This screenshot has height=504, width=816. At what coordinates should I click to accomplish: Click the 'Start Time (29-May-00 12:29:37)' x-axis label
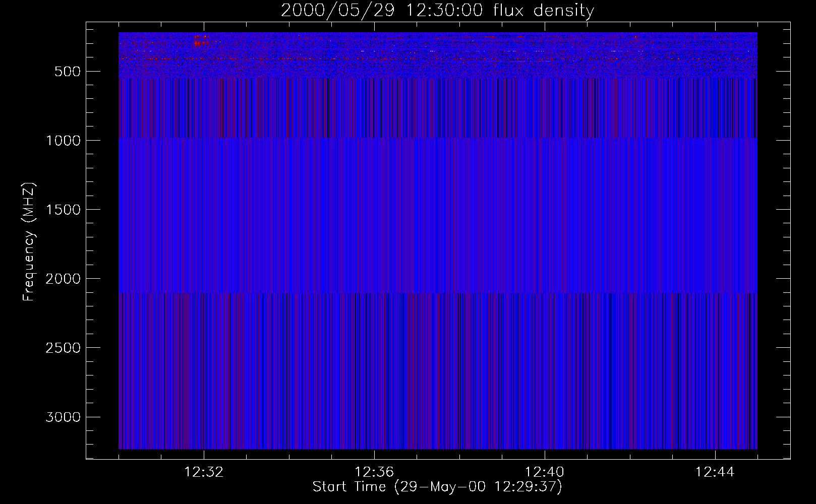click(x=437, y=487)
